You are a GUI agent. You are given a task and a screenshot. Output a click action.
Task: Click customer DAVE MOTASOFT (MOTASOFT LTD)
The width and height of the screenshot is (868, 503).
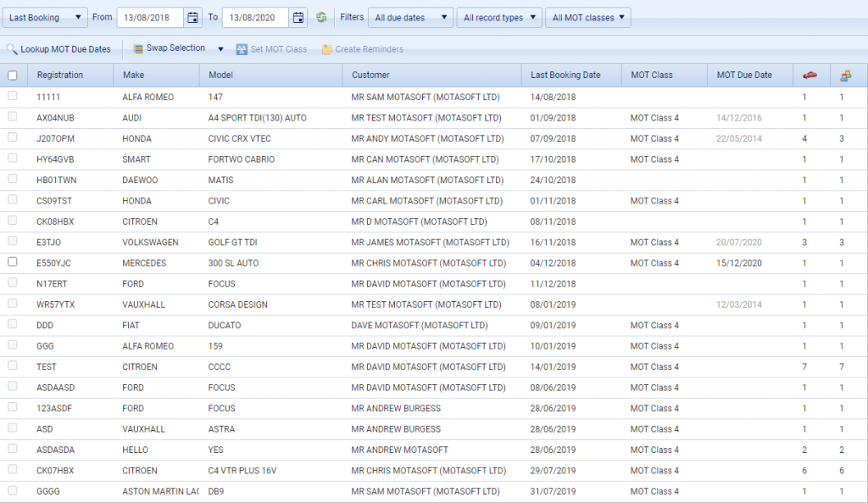click(x=420, y=325)
